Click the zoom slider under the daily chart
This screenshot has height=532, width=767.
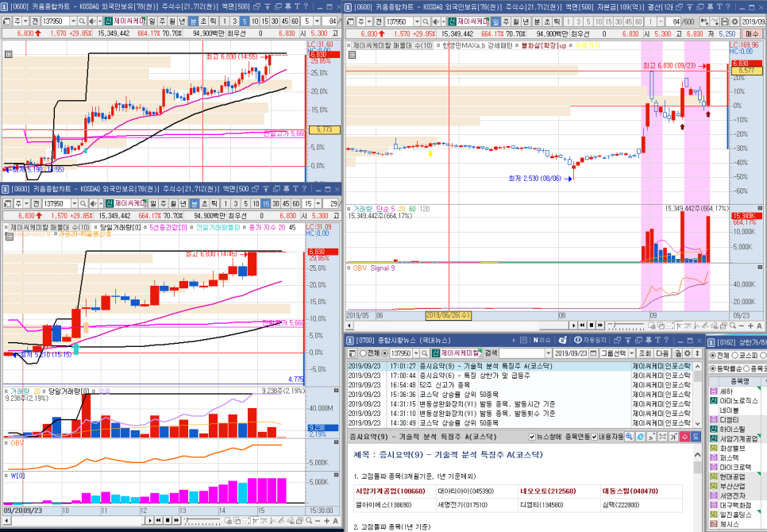coord(626,326)
